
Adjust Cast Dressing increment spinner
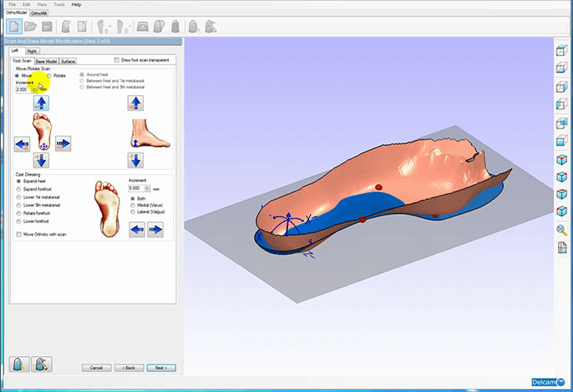147,188
